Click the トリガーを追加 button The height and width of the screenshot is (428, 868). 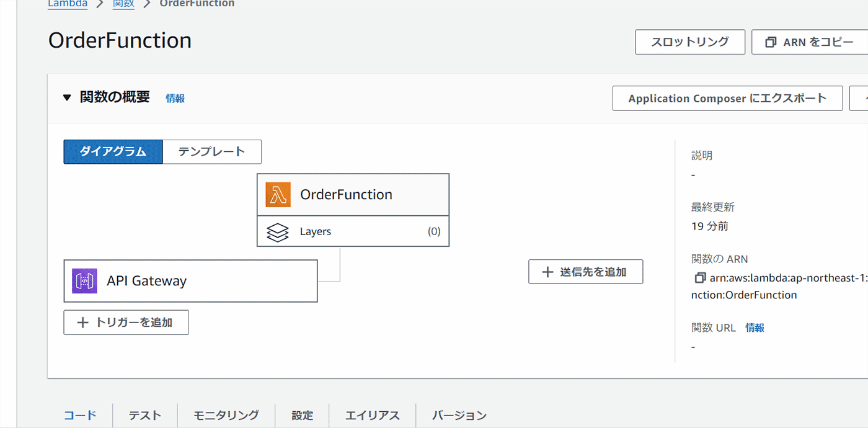coord(126,323)
